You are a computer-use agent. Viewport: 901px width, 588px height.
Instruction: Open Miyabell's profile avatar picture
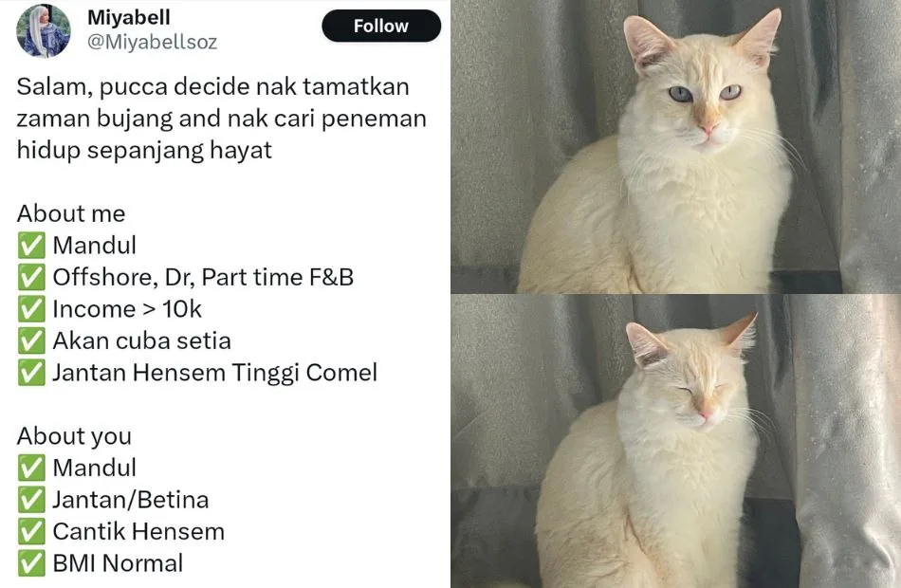(43, 31)
